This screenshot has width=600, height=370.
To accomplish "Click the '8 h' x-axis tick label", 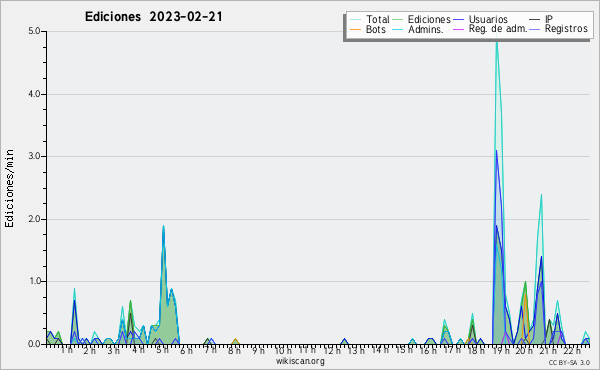I will (234, 350).
